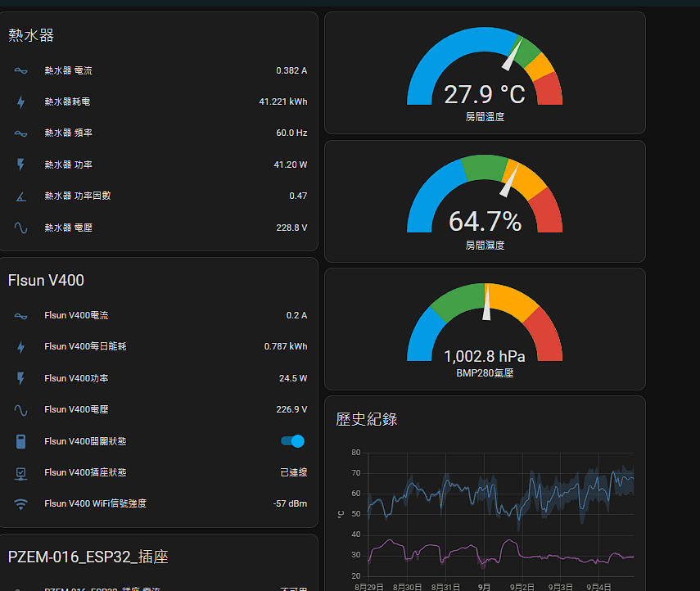Click the 熱水器 card header
700x591 pixels.
[31, 35]
